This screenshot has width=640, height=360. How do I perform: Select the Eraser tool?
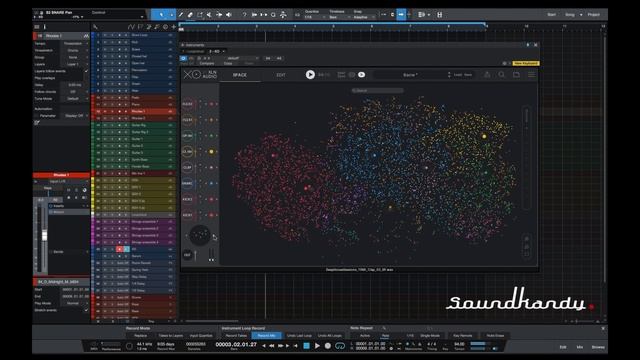tap(190, 15)
